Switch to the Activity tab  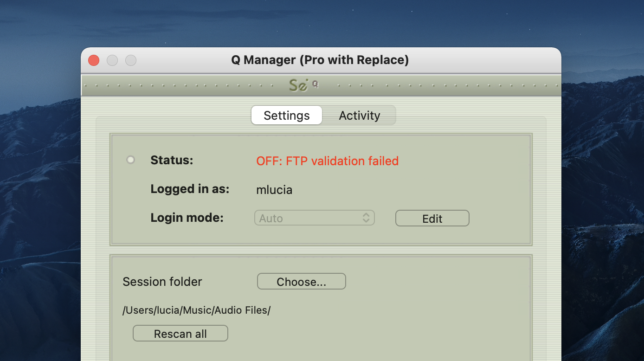coord(359,116)
